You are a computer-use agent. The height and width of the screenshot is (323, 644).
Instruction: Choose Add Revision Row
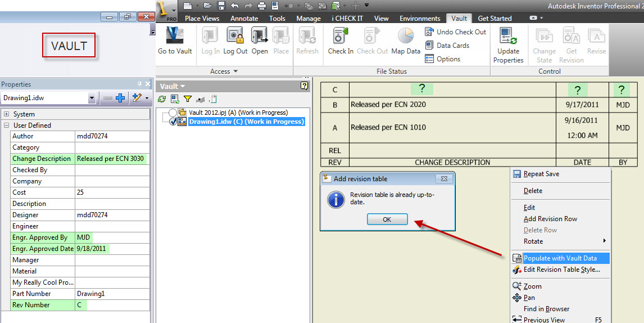coord(560,218)
